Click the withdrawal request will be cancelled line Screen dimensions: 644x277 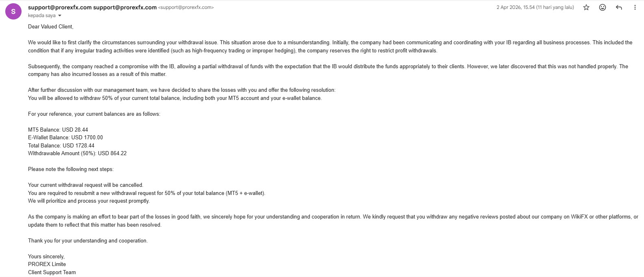coord(86,185)
